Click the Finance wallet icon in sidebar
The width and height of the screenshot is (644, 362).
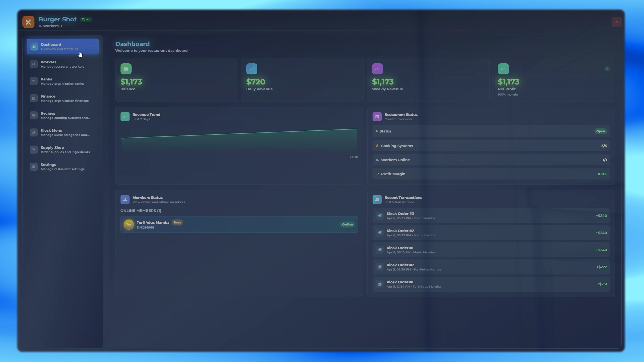click(x=34, y=98)
